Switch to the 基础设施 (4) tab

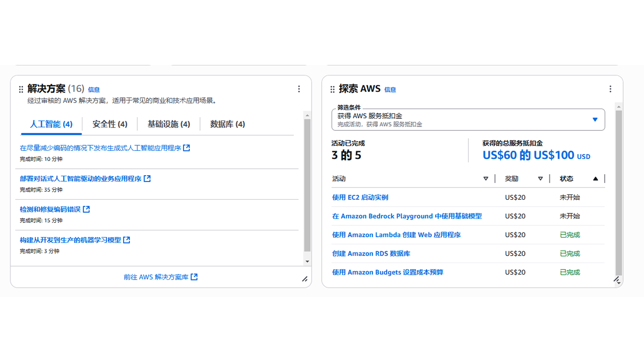(169, 124)
